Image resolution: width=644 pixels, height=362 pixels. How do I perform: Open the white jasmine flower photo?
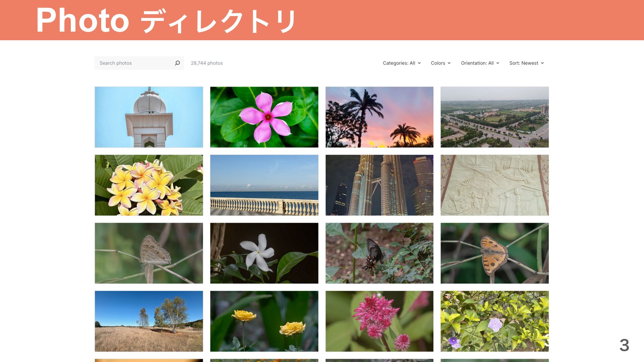point(264,253)
